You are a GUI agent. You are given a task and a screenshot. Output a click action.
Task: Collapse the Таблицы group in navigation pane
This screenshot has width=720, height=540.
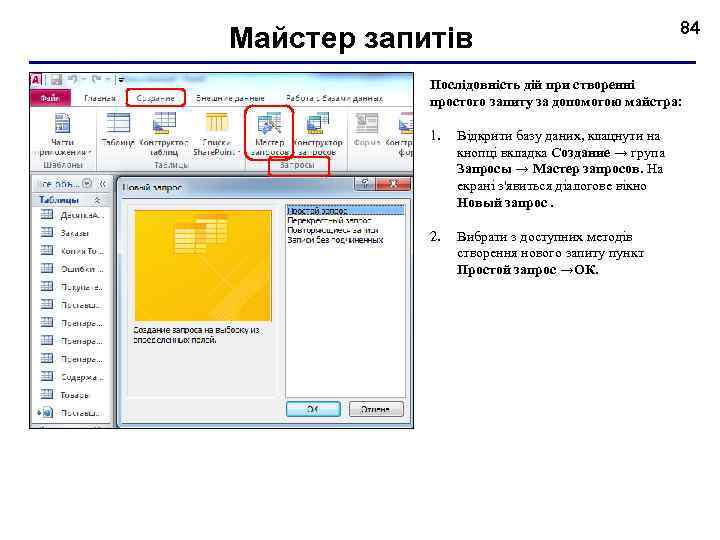(x=97, y=200)
